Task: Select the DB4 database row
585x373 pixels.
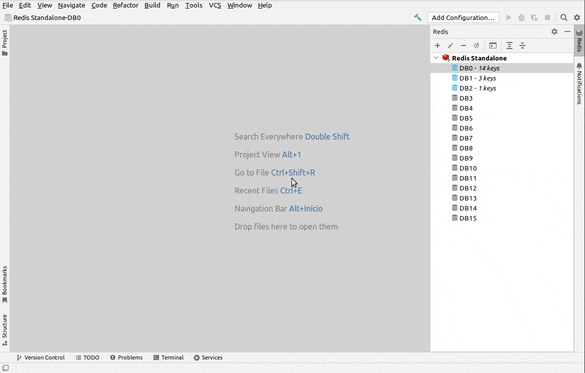Action: click(502, 108)
